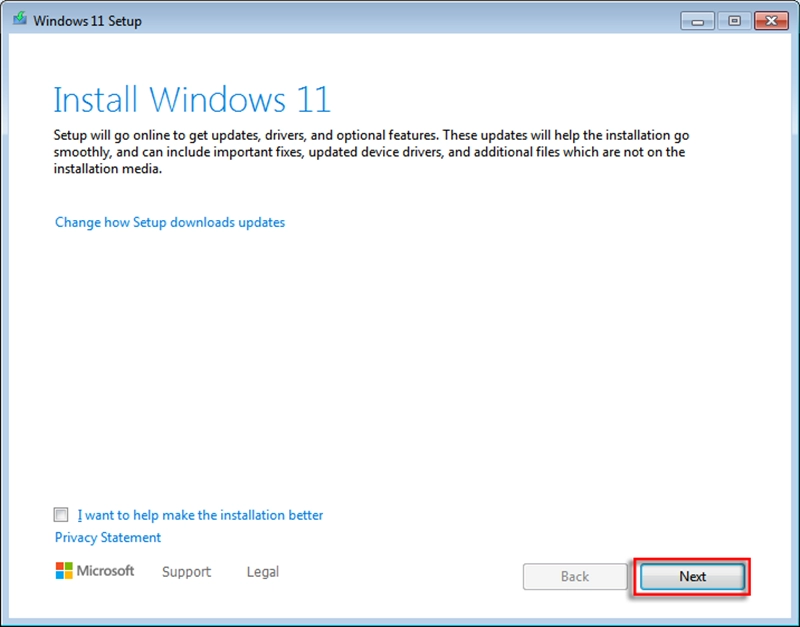Viewport: 800px width, 627px height.
Task: Click the Next button
Action: (692, 576)
